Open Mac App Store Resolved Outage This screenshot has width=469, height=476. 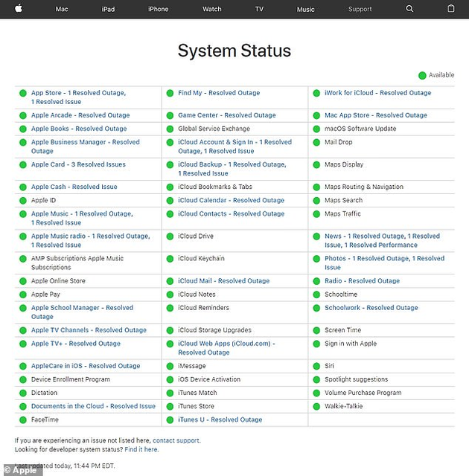click(376, 115)
